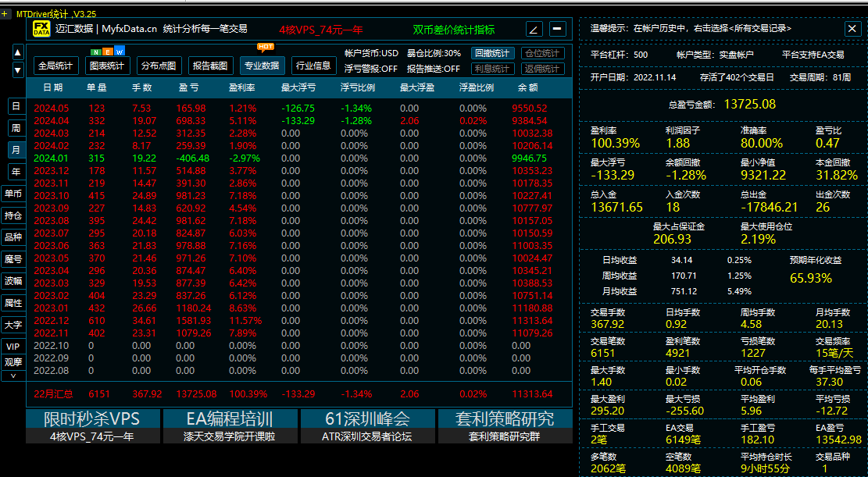This screenshot has width=868, height=477.
Task: Collapse panel with the minus icon button
Action: coord(558,29)
